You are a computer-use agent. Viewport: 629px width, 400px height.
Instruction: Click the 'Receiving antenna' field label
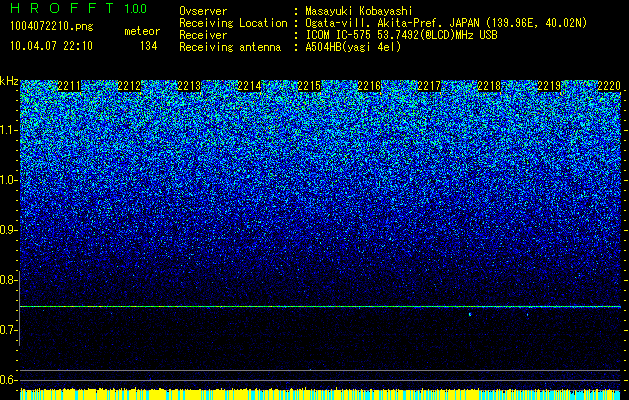[x=230, y=47]
